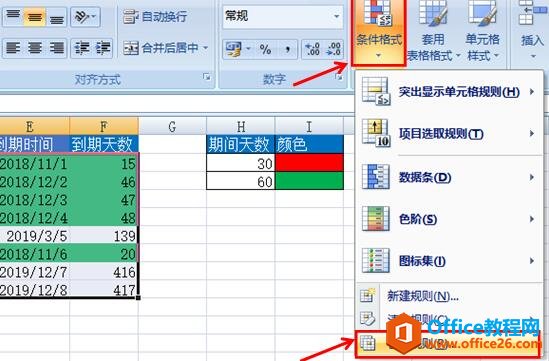The width and height of the screenshot is (549, 361).
Task: Toggle 自动换行 wrap text
Action: [x=155, y=16]
